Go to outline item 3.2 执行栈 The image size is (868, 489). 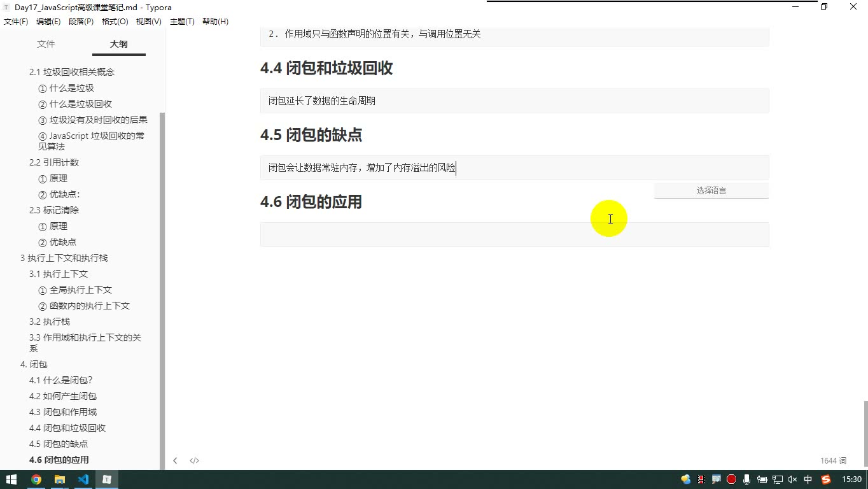(50, 322)
